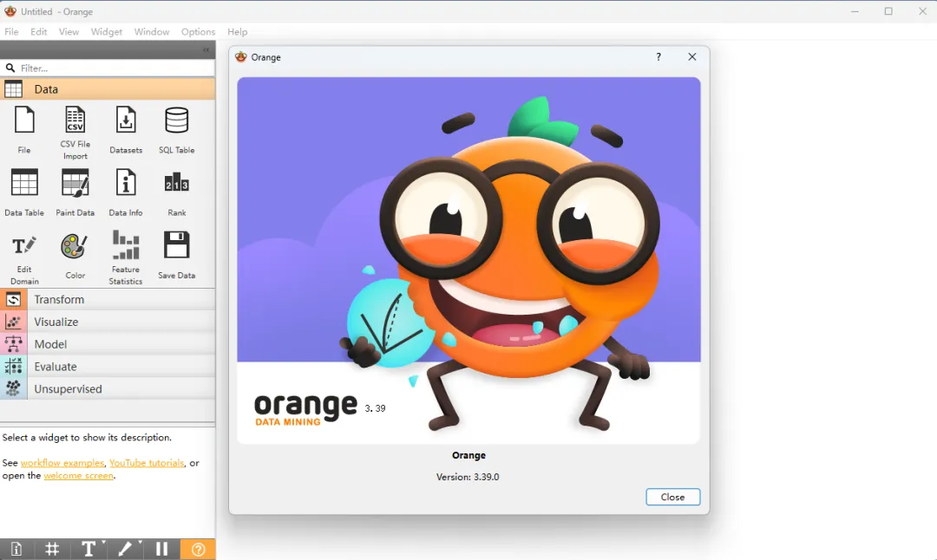The width and height of the screenshot is (937, 560).
Task: Open the View menu
Action: pos(69,32)
